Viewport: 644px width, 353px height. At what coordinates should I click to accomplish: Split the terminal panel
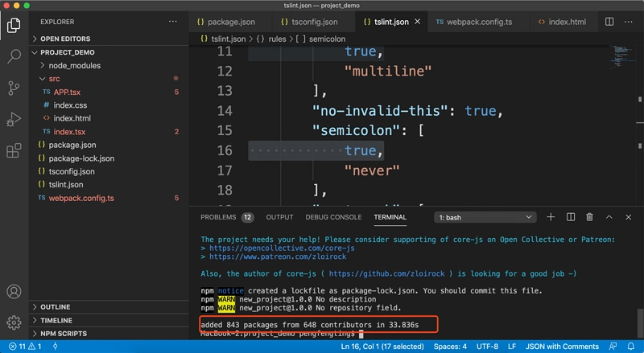pyautogui.click(x=571, y=217)
